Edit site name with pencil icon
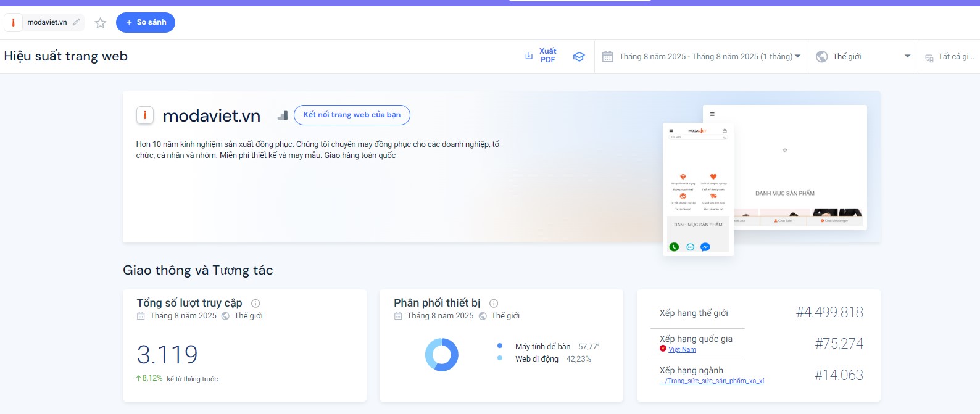 [77, 22]
